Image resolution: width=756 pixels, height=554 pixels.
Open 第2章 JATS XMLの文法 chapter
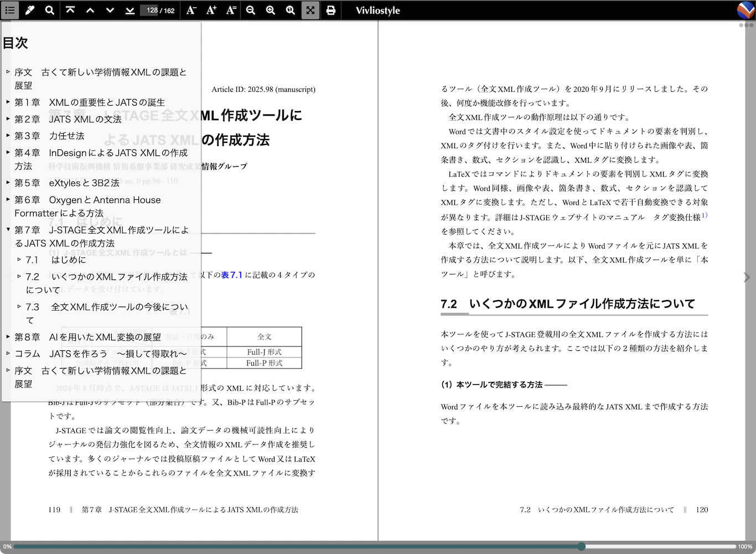[x=68, y=119]
